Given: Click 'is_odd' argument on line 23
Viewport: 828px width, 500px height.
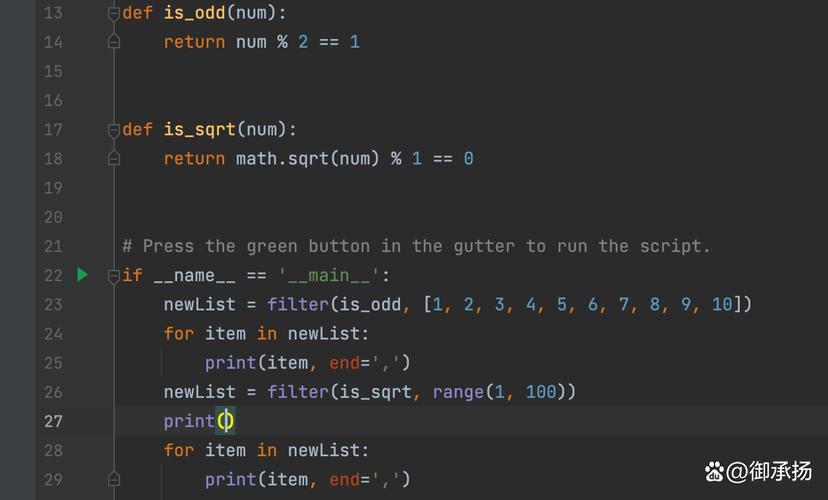Looking at the screenshot, I should point(370,304).
